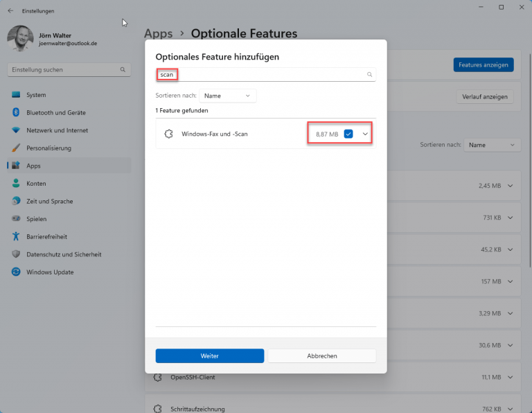Click the Schrittaufzeichnung puzzle icon
532x413 pixels.
pyautogui.click(x=157, y=409)
